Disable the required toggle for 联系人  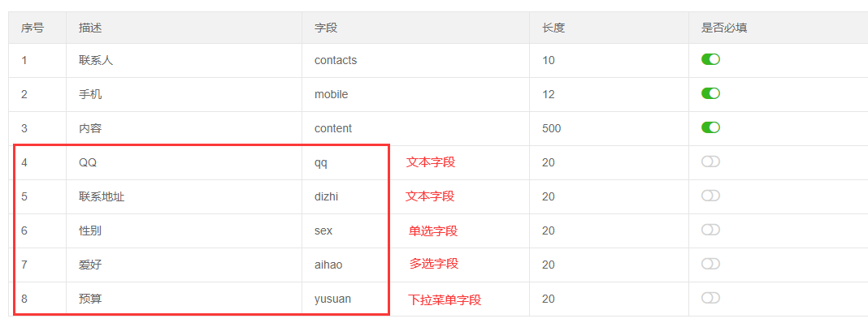(710, 60)
